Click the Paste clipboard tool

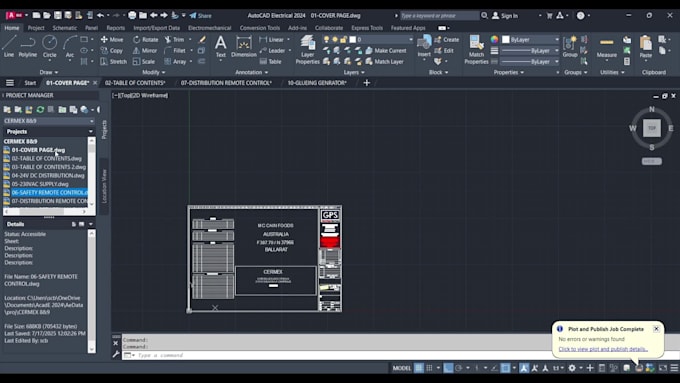pyautogui.click(x=646, y=46)
